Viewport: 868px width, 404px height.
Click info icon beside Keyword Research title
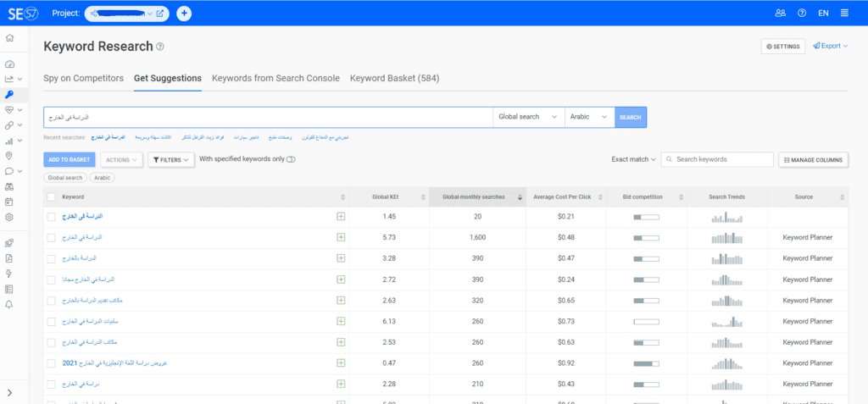pyautogui.click(x=160, y=47)
